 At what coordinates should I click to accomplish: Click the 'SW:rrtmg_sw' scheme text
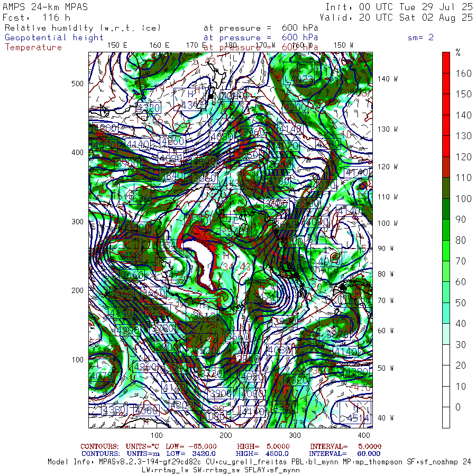(x=216, y=470)
